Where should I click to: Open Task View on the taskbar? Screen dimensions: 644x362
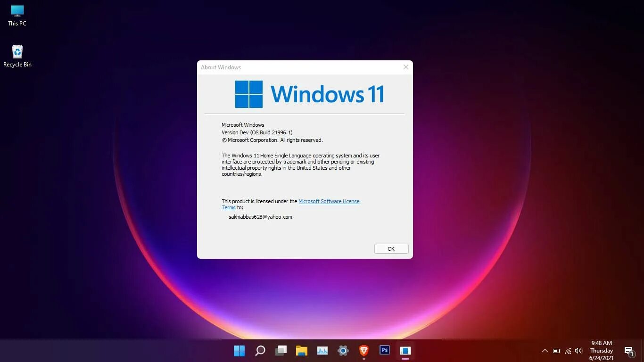coord(281,351)
